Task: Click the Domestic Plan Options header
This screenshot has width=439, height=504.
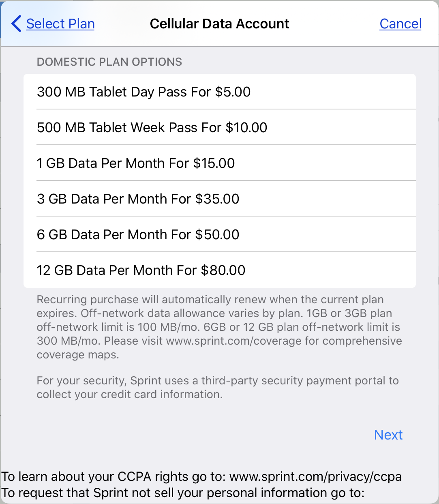Action: pos(109,62)
